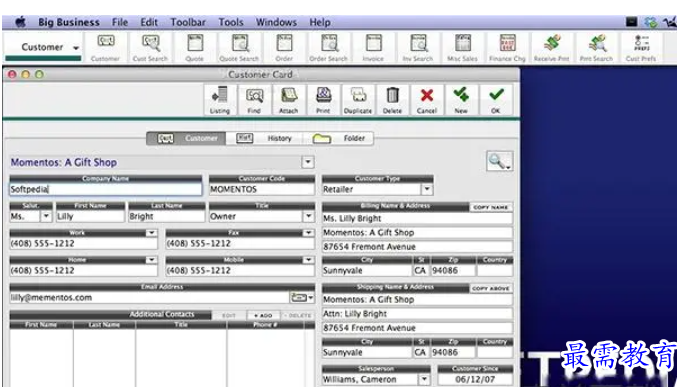Image resolution: width=685 pixels, height=387 pixels.
Task: Open the Salutation dropdown
Action: coord(46,216)
